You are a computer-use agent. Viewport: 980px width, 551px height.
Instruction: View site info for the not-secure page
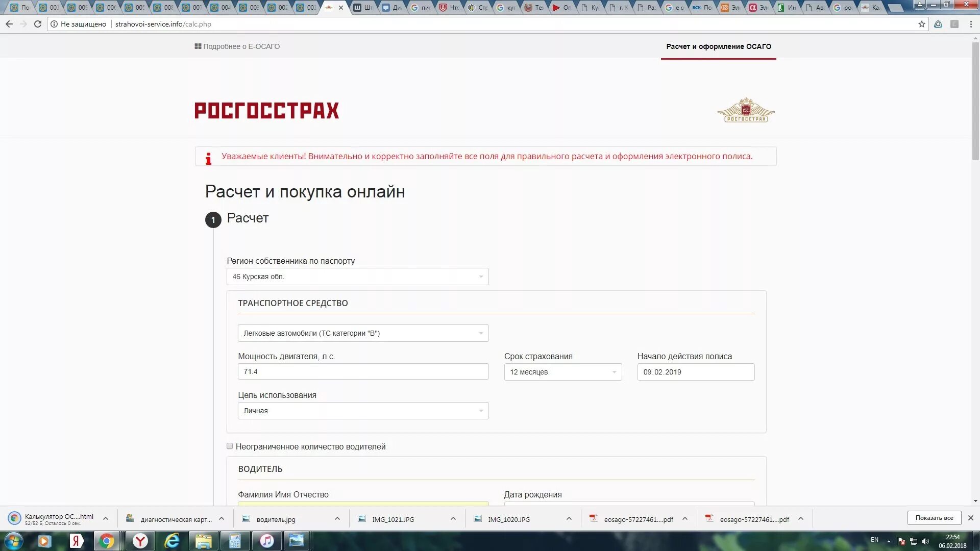click(54, 24)
